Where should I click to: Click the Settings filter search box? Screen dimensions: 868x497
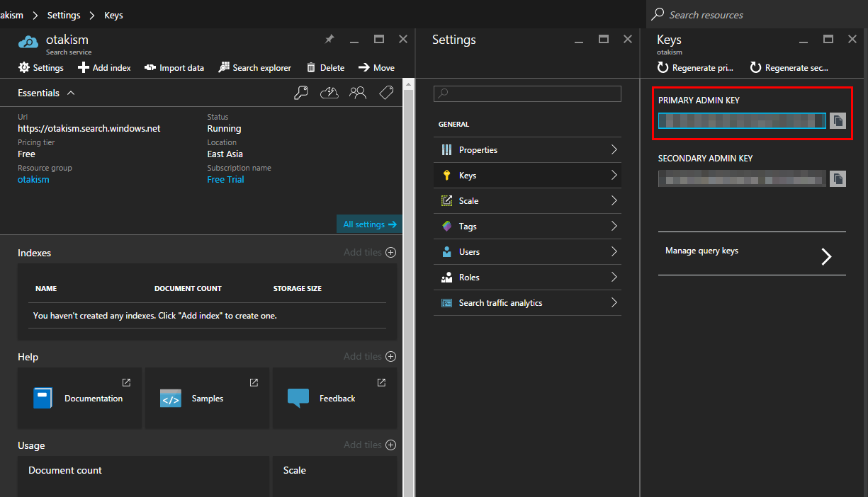527,93
